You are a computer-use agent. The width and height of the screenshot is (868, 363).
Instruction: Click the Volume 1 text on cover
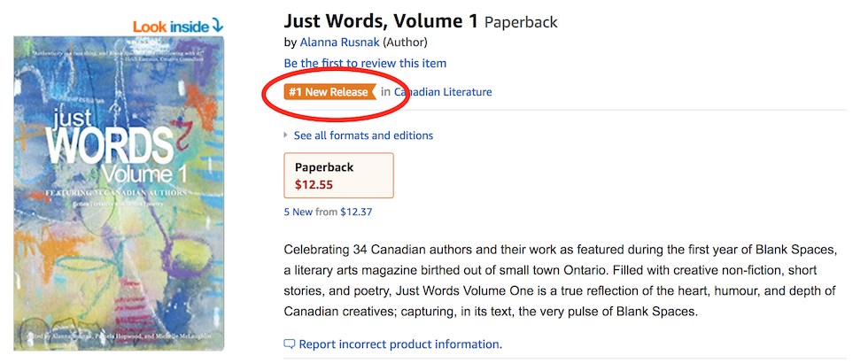[x=145, y=174]
